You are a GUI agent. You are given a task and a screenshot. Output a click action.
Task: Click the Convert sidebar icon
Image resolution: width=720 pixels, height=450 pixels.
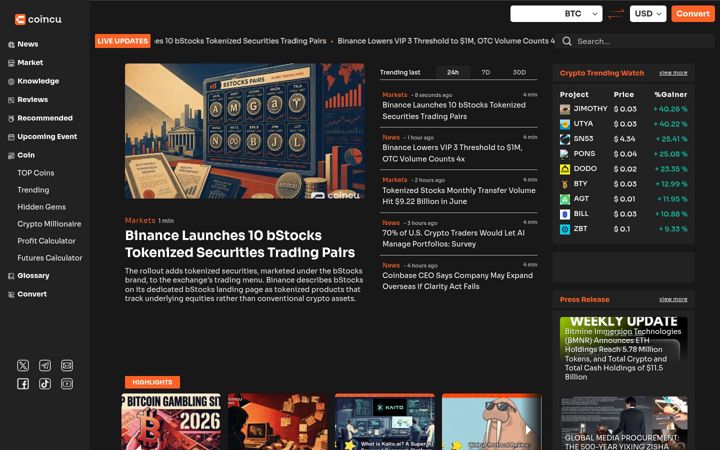click(x=11, y=294)
